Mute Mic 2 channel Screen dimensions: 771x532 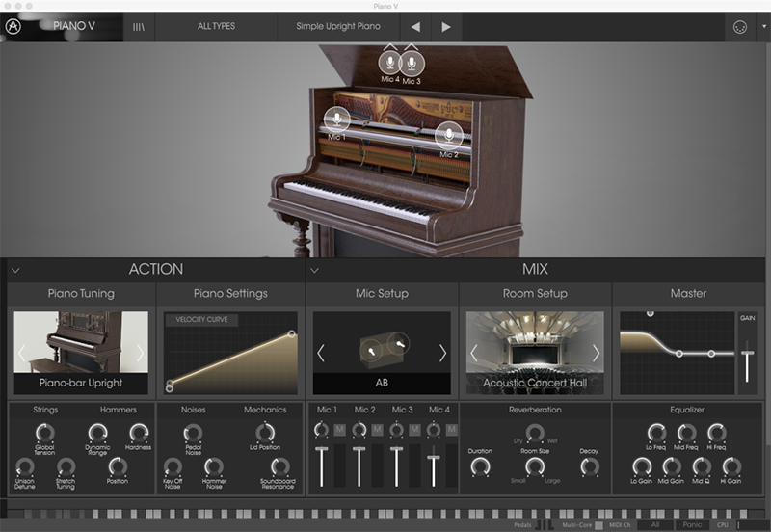point(377,430)
